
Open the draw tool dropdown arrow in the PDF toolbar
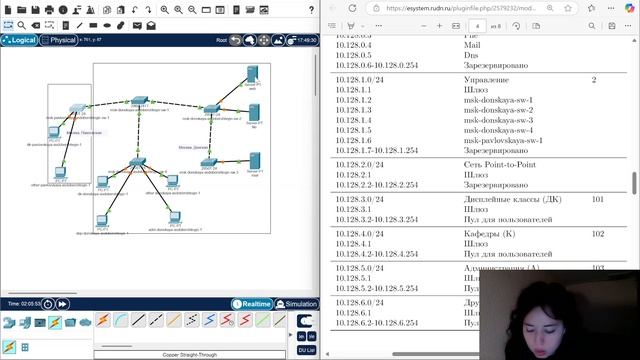(x=362, y=26)
